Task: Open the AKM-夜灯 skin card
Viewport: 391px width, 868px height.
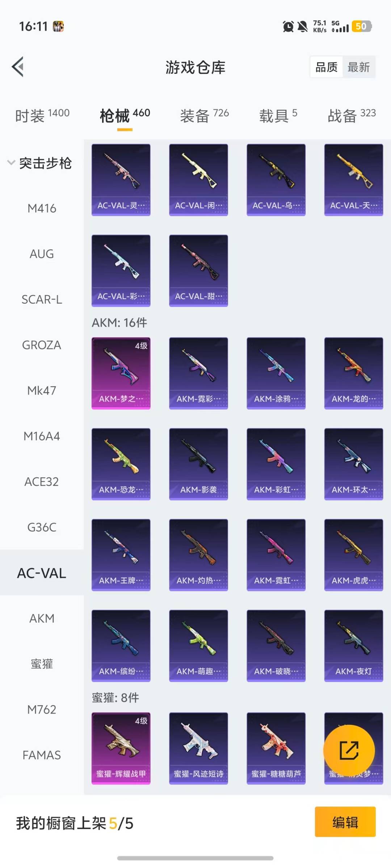Action: click(354, 646)
